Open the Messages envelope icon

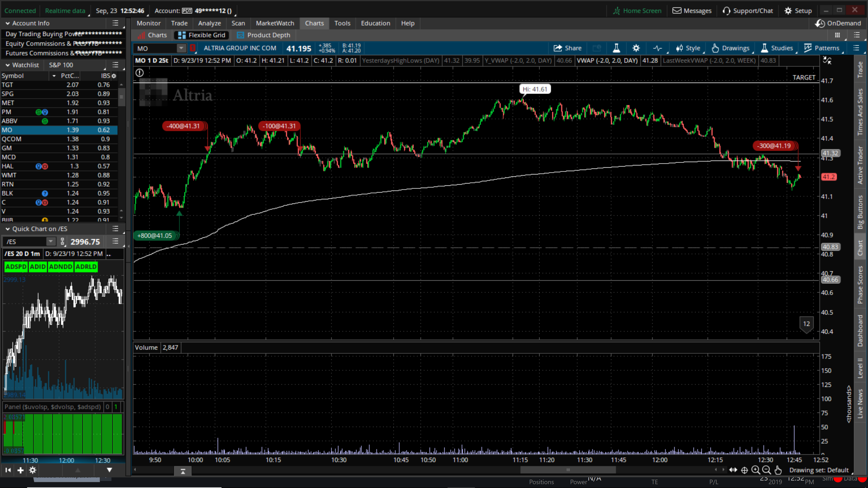click(x=677, y=11)
